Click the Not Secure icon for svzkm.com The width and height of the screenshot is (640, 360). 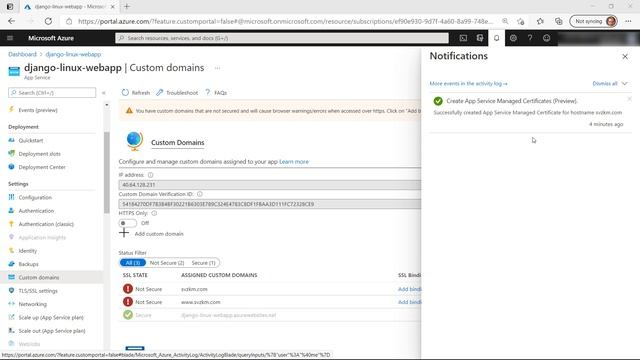pyautogui.click(x=128, y=289)
